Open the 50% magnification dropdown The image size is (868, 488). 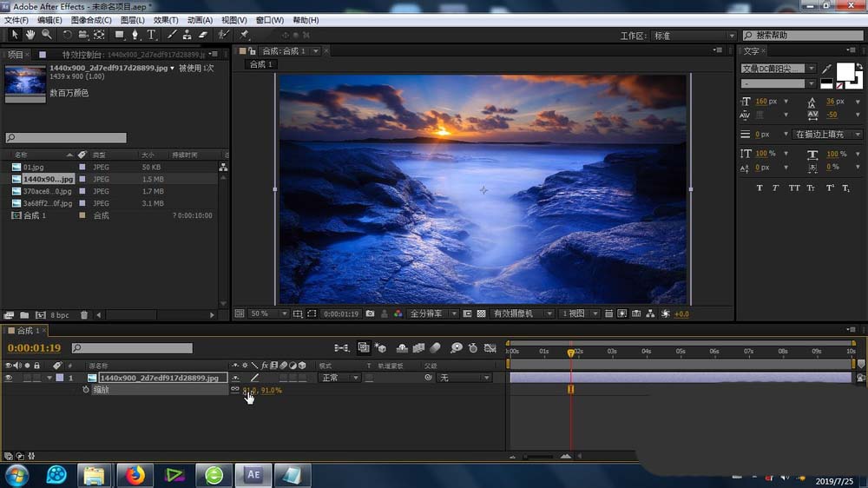270,313
